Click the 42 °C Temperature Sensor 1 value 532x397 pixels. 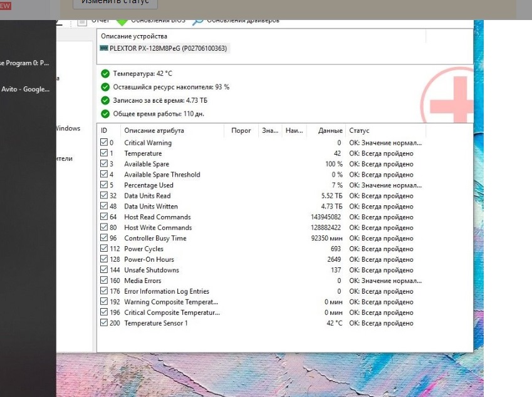[334, 323]
